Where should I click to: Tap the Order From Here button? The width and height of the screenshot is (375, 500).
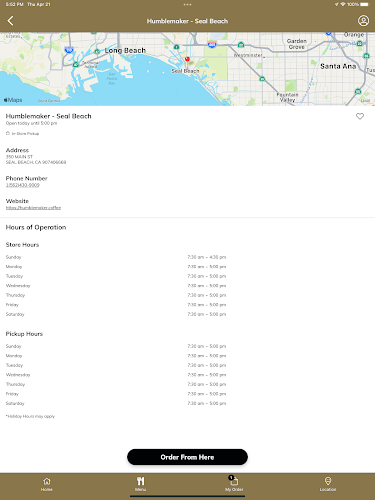click(x=187, y=457)
